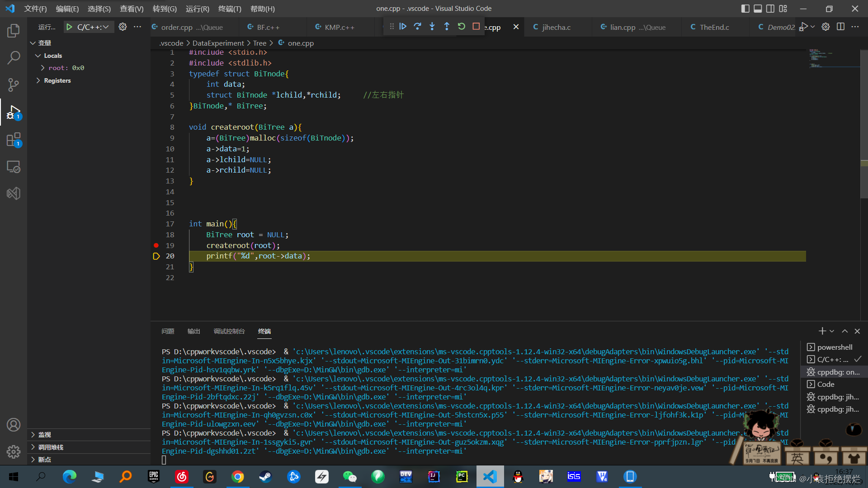Open run file dropdown arrow in editor title
Image resolution: width=868 pixels, height=488 pixels.
point(813,27)
